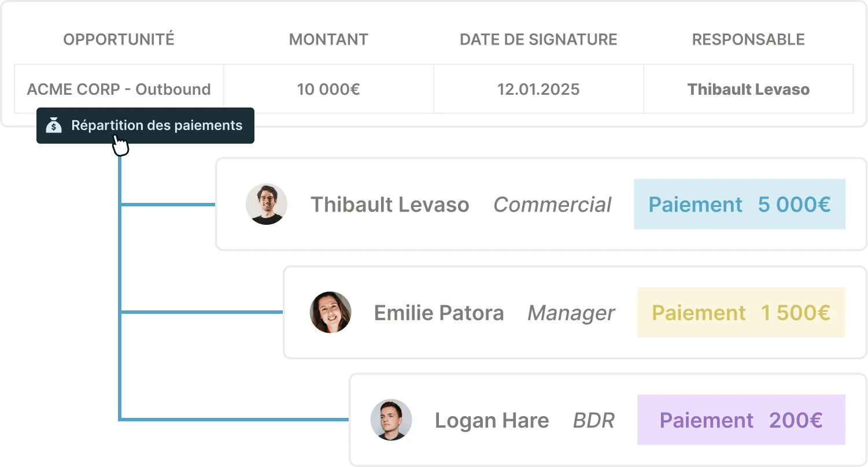Click the Emilie Patora name in Manager card
The width and height of the screenshot is (868, 467).
(439, 313)
